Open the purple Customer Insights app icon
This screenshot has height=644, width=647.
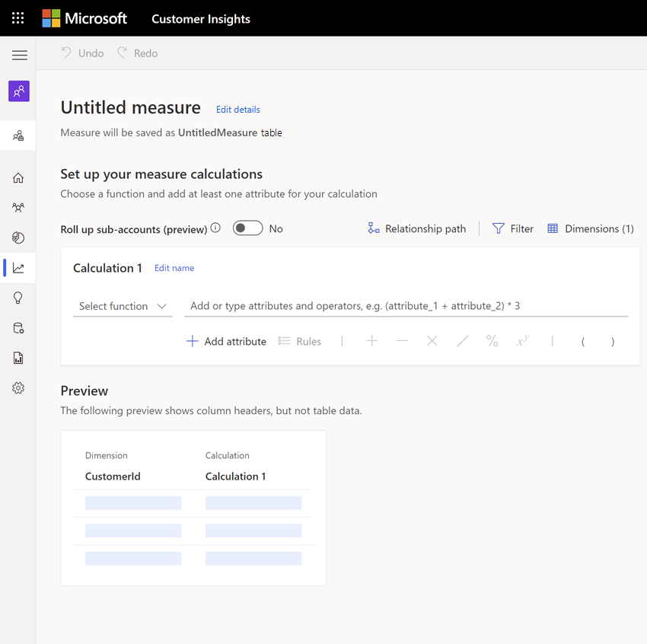point(19,91)
